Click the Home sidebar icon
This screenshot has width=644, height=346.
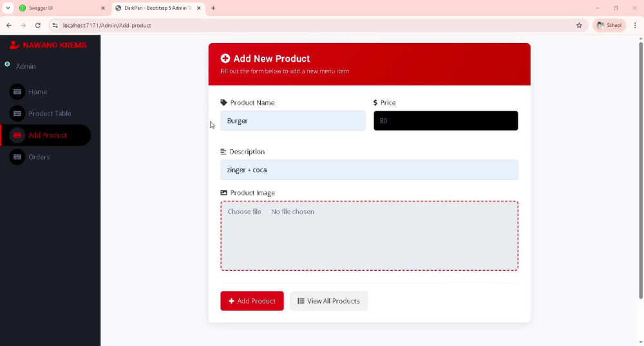click(17, 92)
